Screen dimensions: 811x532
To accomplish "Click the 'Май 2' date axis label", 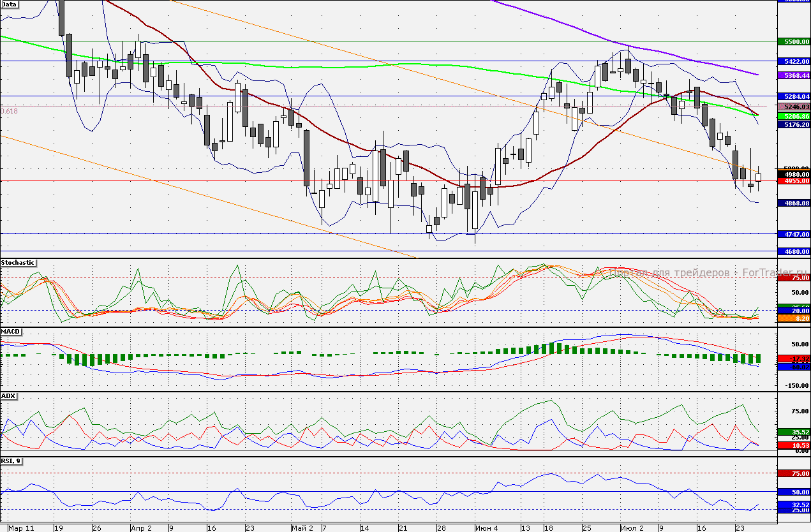I will click(x=302, y=528).
